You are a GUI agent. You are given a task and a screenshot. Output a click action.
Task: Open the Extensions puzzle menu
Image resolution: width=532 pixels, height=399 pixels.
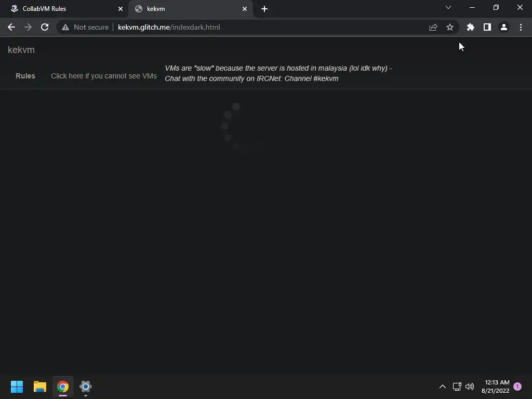(x=471, y=27)
